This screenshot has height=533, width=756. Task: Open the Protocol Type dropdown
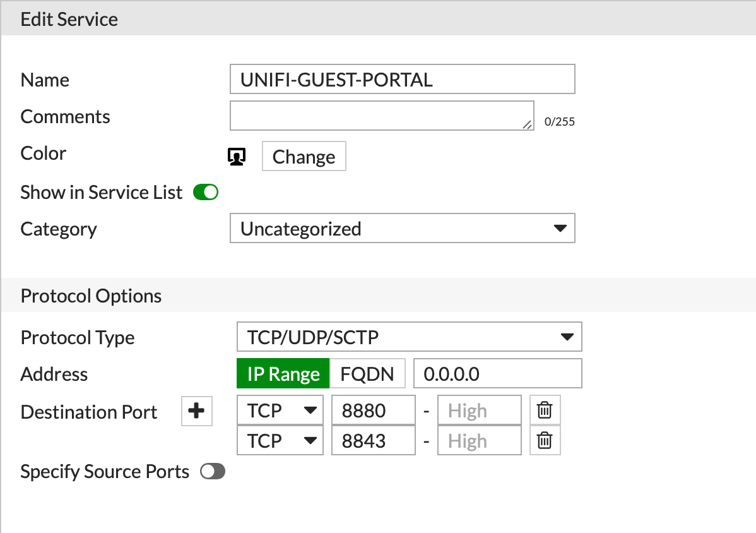(410, 337)
